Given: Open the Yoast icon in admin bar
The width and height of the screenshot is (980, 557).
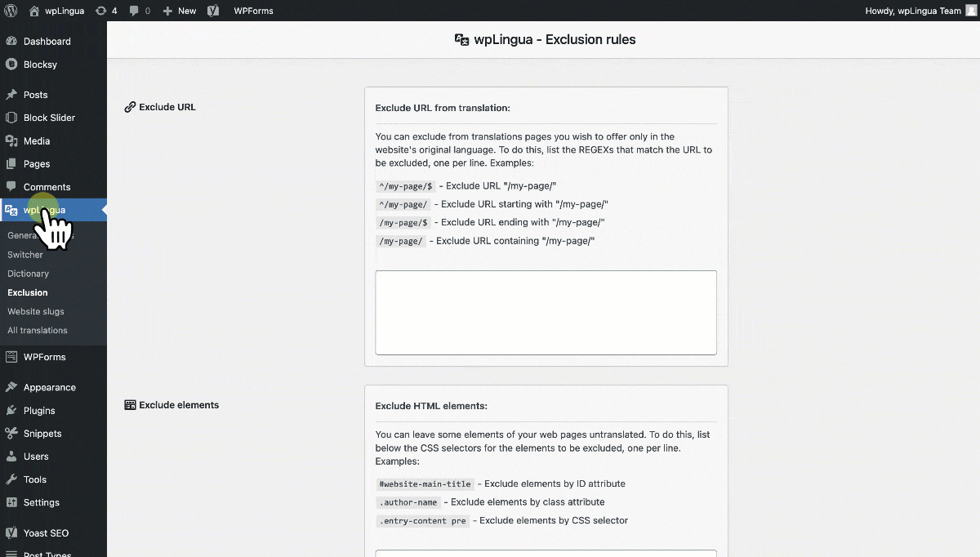Looking at the screenshot, I should (213, 11).
